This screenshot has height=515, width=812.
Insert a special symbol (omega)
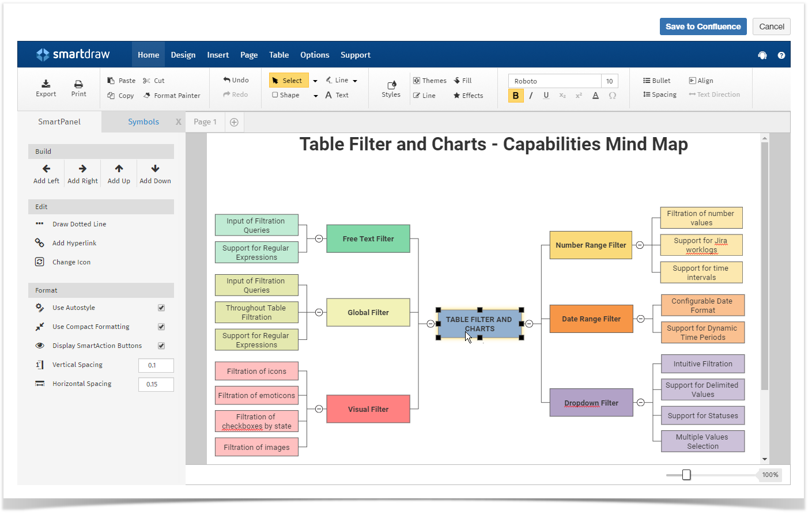(613, 96)
